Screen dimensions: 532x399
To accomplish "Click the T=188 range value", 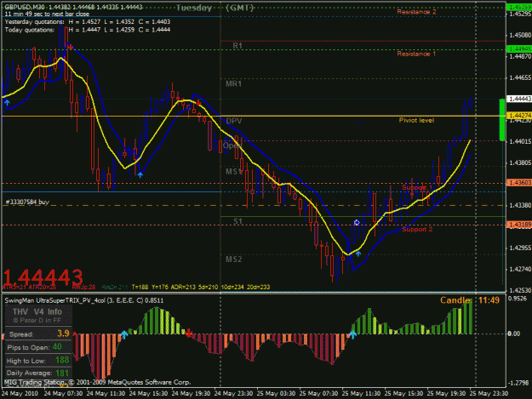I will pyautogui.click(x=140, y=288).
